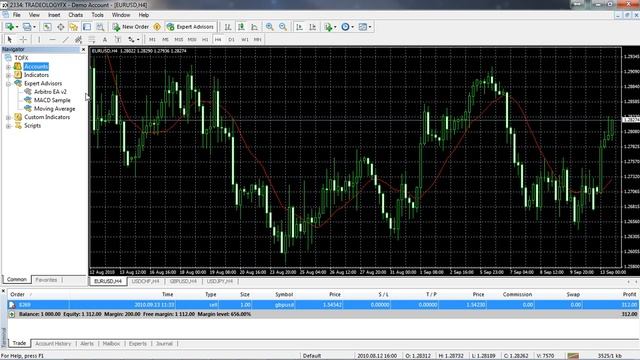This screenshot has width=640, height=360.
Task: Collapse the Expert Advisors tree node
Action: pyautogui.click(x=8, y=84)
